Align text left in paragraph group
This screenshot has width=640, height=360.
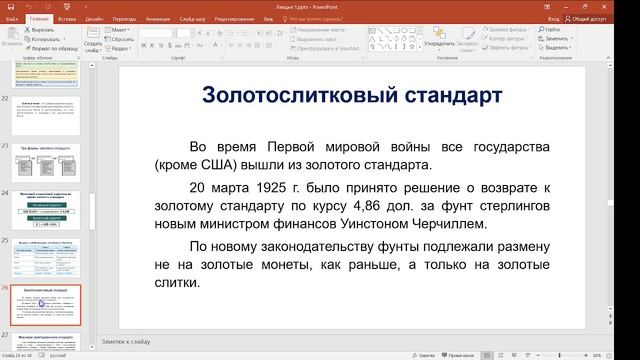pos(231,45)
